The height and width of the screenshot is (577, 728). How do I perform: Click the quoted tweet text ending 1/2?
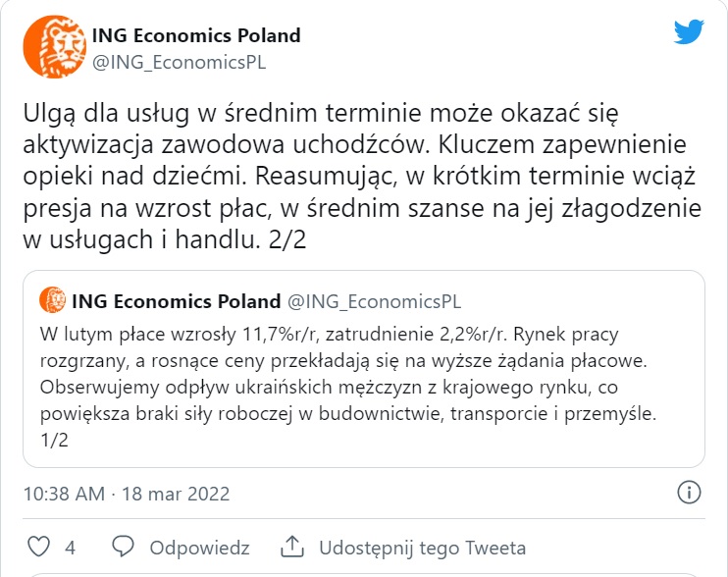[x=348, y=387]
